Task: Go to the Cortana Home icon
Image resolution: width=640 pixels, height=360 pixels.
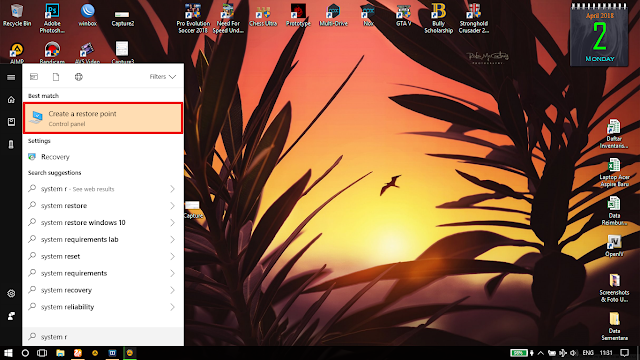Action: pyautogui.click(x=11, y=100)
